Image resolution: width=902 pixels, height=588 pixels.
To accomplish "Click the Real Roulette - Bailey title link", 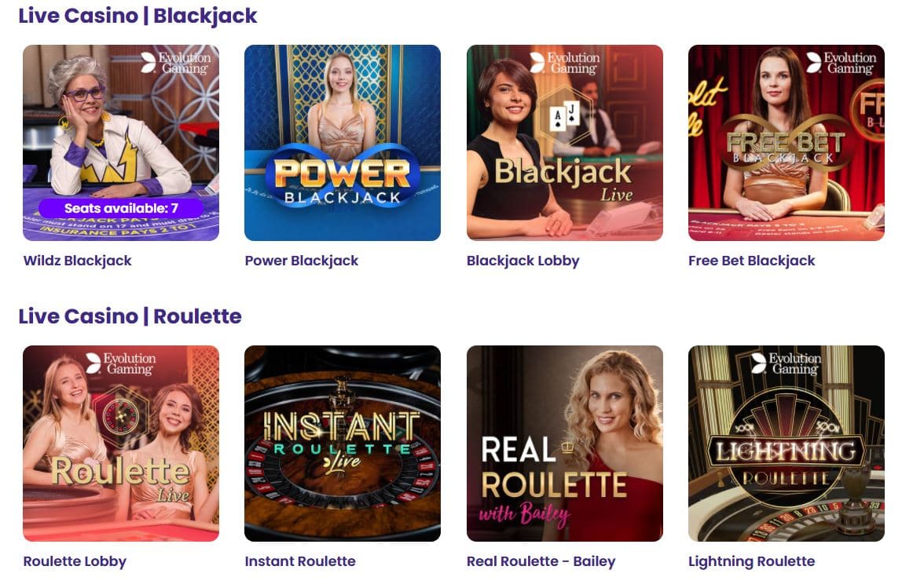I will (541, 561).
